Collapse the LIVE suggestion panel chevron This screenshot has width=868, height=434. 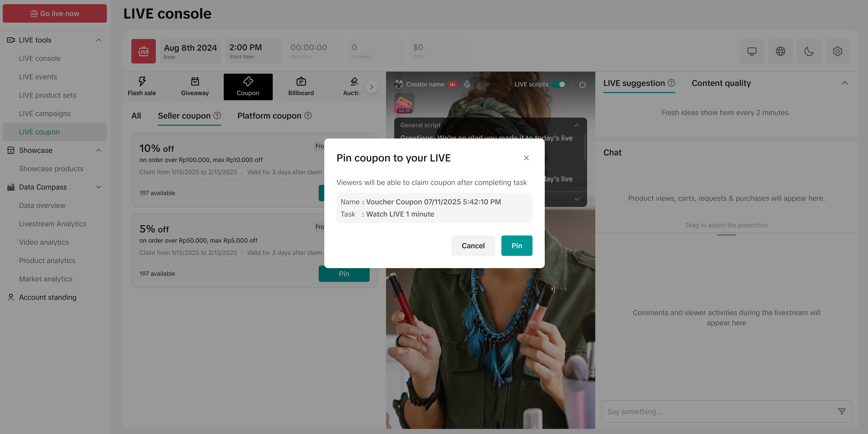point(844,83)
